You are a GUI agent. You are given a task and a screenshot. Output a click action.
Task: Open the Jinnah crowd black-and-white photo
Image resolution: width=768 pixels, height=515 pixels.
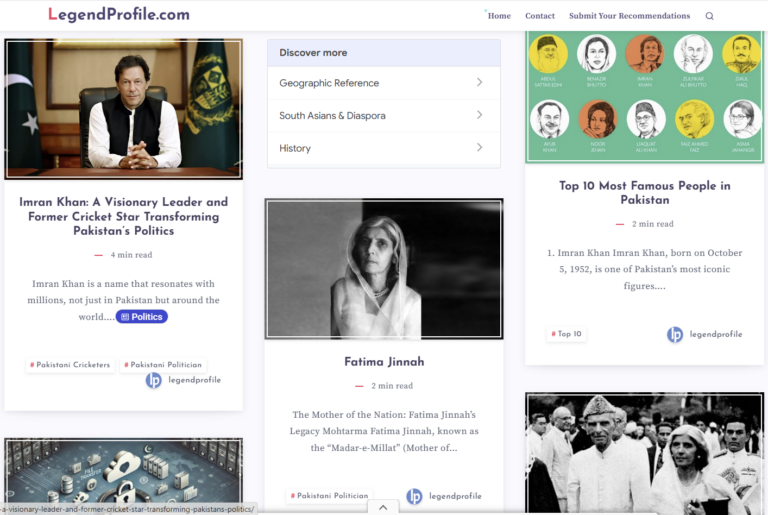[645, 453]
